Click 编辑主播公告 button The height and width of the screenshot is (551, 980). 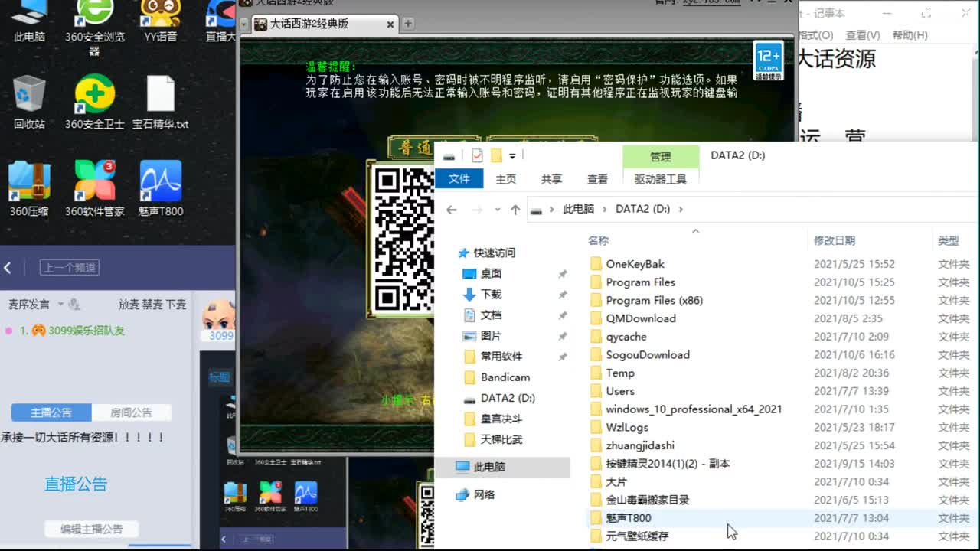click(x=92, y=529)
